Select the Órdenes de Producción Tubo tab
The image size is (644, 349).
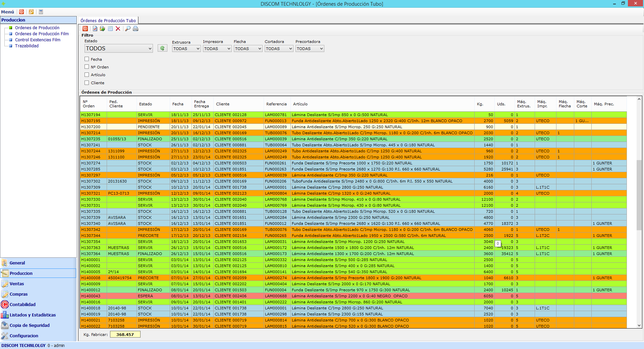pos(108,20)
